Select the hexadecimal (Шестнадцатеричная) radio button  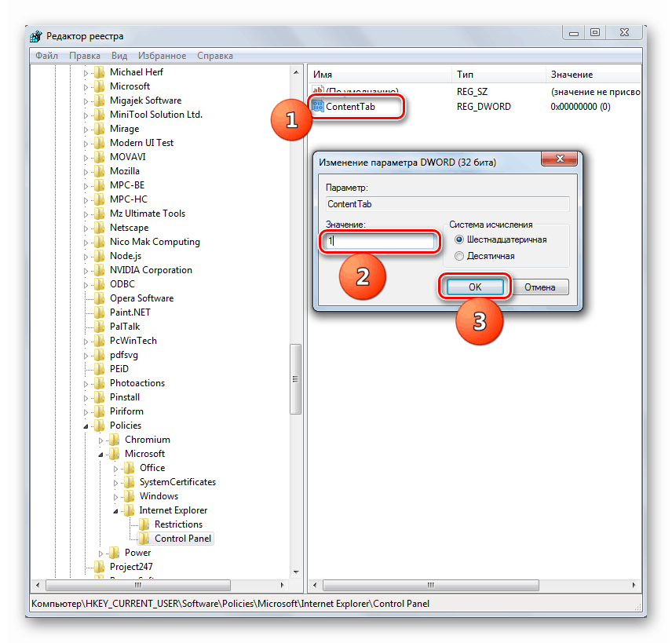tap(459, 239)
